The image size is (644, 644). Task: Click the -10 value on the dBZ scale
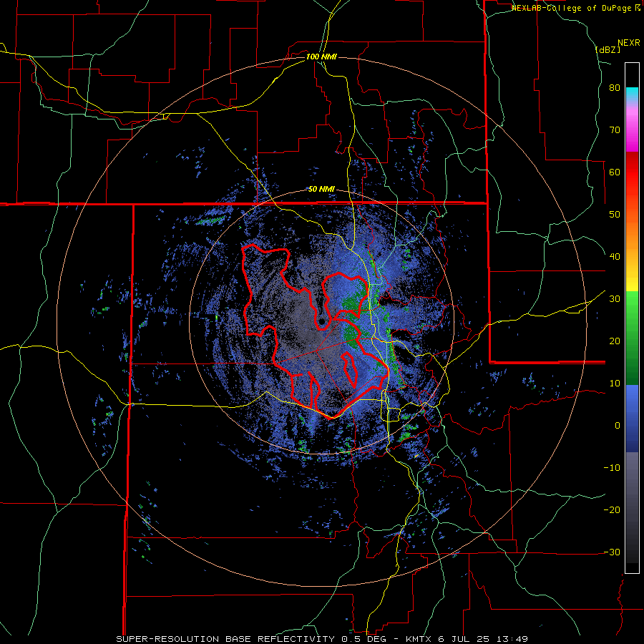pyautogui.click(x=612, y=467)
